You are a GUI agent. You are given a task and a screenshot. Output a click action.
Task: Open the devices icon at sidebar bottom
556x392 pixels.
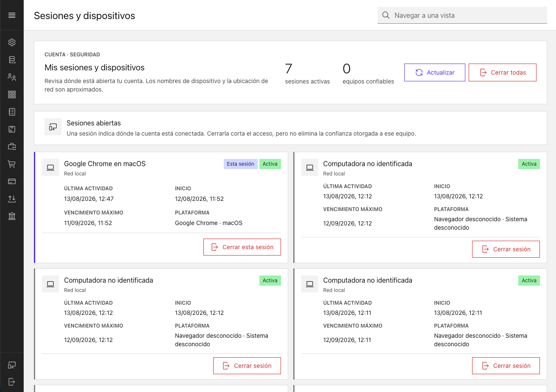12,365
